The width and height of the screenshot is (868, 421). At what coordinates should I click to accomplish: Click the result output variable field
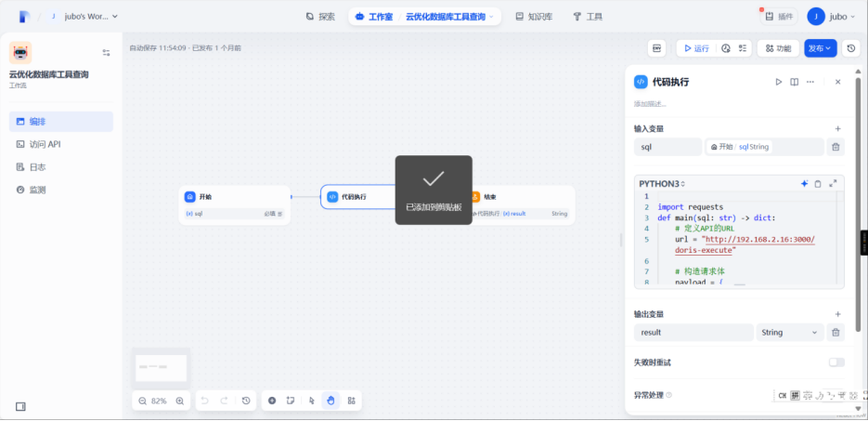pos(693,333)
